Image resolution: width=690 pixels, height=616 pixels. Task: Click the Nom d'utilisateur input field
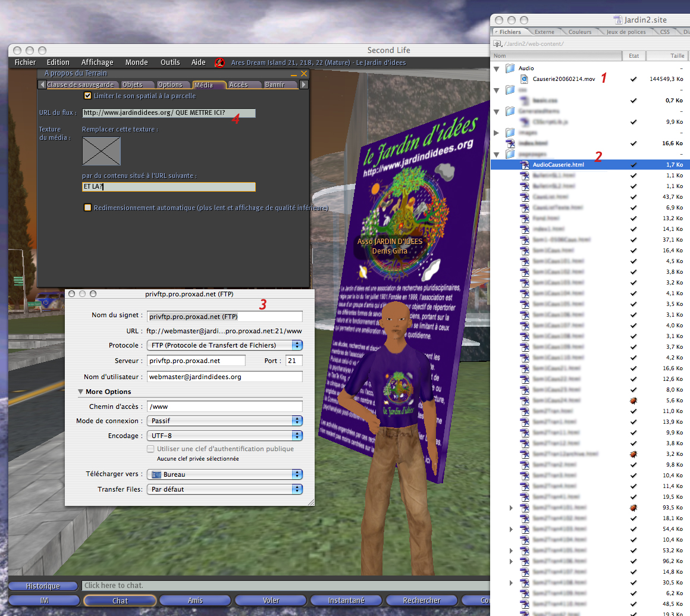click(x=224, y=377)
